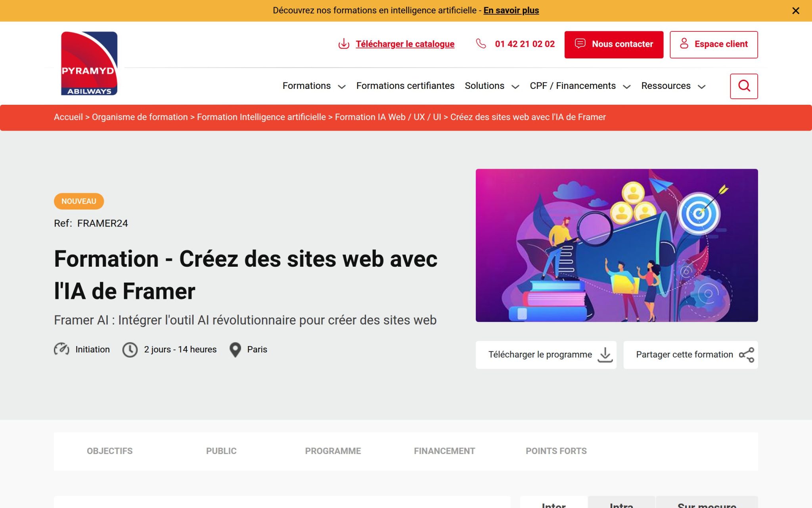Click the download arrow icon in Télécharger le programme

click(x=605, y=355)
